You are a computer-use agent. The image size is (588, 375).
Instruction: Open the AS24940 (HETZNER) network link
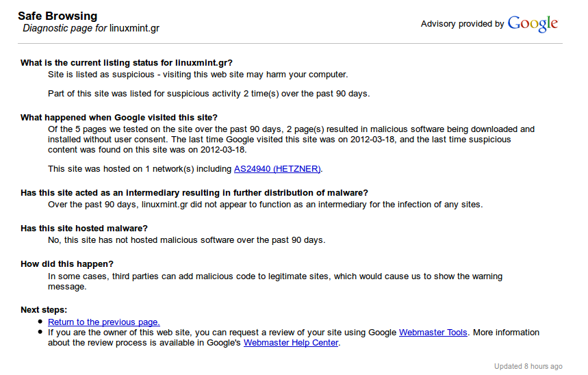click(272, 169)
